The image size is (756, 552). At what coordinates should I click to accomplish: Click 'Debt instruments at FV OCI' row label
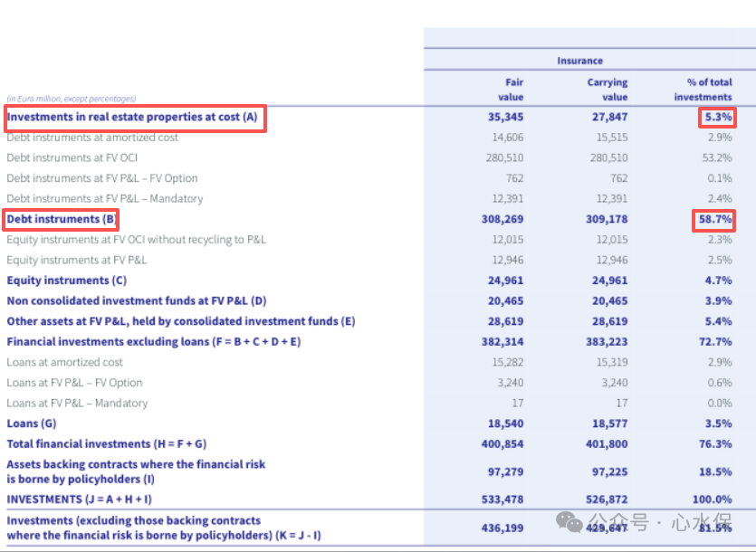72,158
